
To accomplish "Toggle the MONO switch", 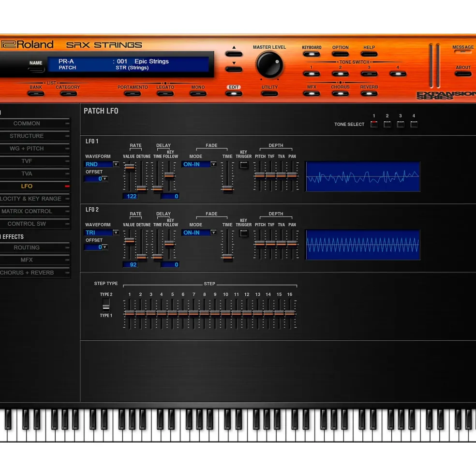I will pos(198,94).
